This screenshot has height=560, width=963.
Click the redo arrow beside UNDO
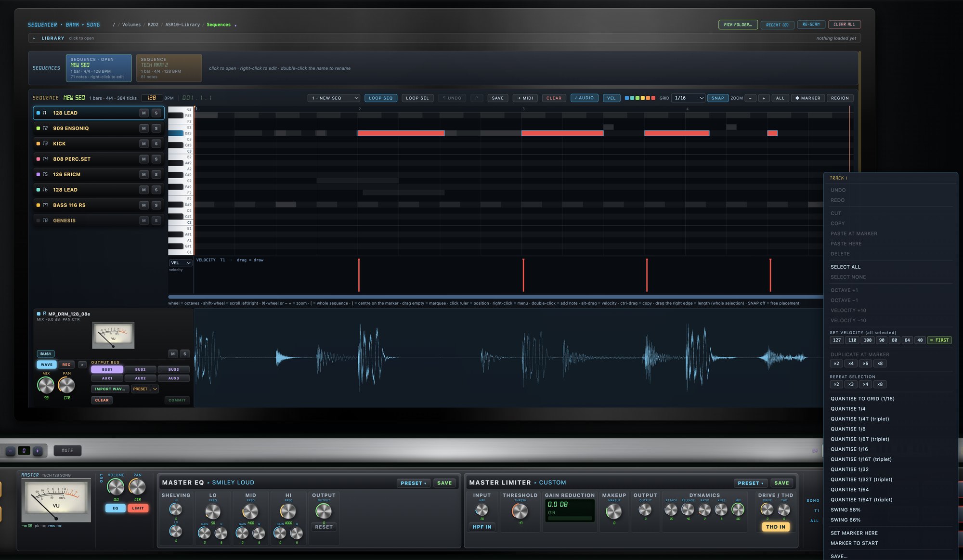tap(477, 98)
